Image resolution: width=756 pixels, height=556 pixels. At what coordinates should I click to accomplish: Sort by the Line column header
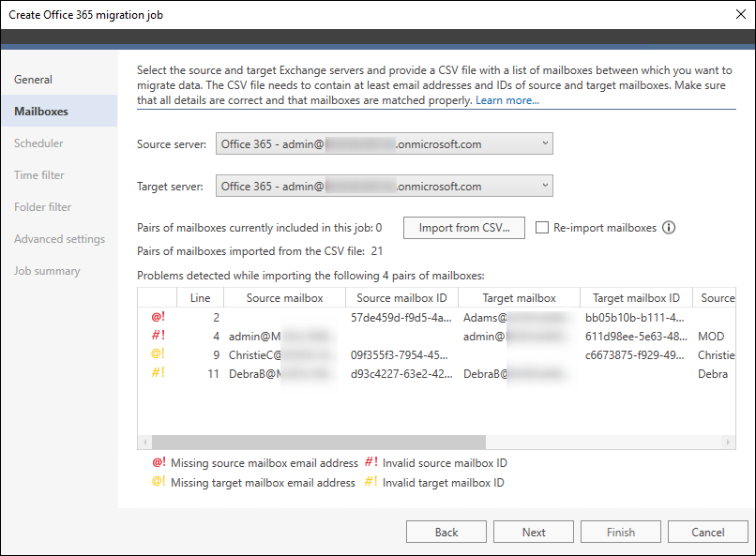(x=200, y=298)
